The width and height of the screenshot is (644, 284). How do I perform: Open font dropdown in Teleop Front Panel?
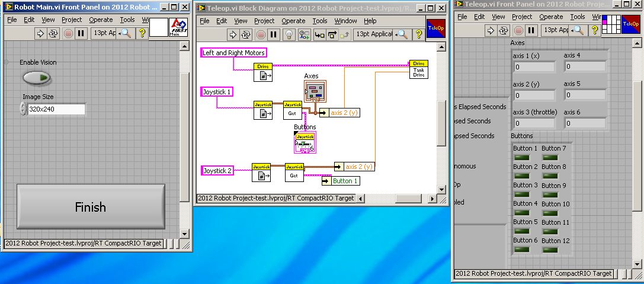[555, 30]
